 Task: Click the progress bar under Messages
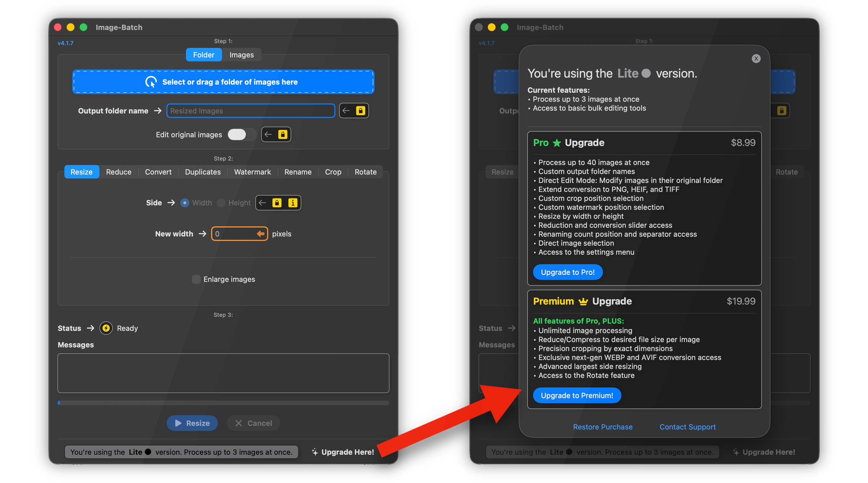pyautogui.click(x=223, y=403)
